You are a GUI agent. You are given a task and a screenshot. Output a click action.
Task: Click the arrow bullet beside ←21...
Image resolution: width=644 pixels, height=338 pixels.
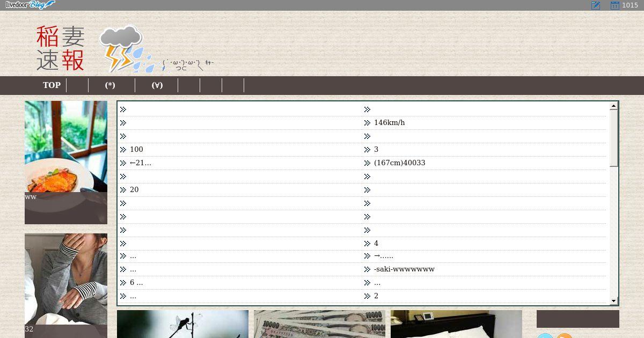(123, 163)
